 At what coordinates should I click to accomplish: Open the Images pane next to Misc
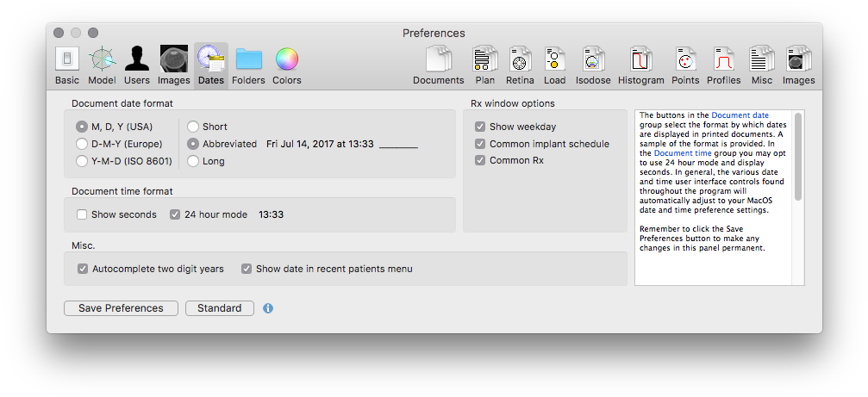[799, 65]
